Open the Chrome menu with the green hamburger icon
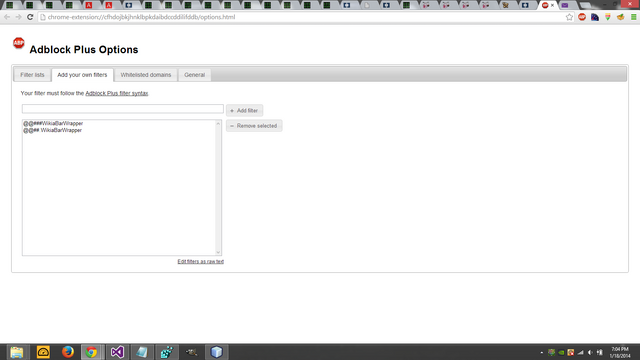The image size is (640, 360). (634, 17)
